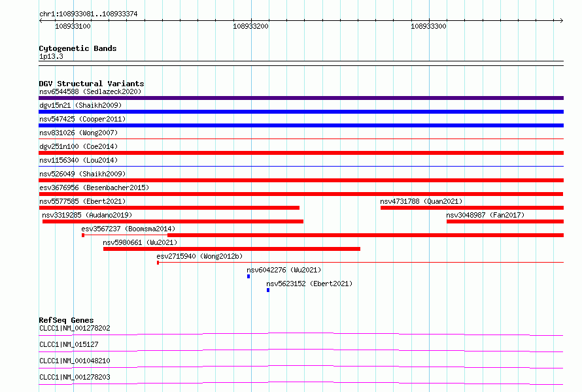This screenshot has height=392, width=582.
Task: Click the DGV Structural Variants track heading
Action: point(92,84)
